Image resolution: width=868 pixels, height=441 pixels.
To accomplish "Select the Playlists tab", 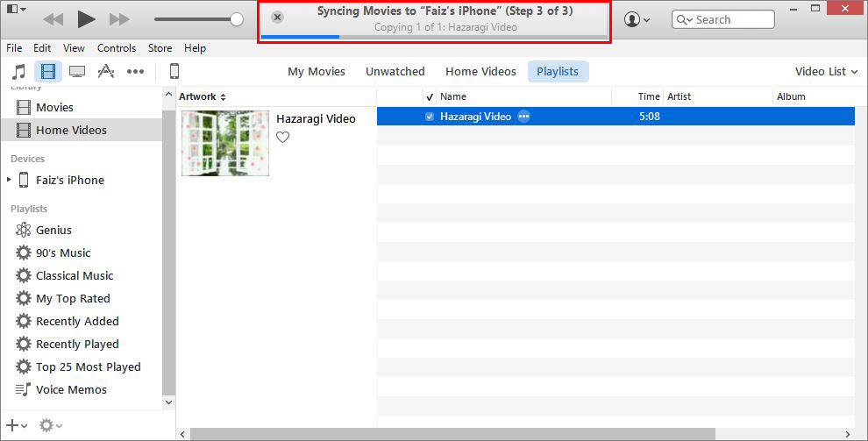I will pyautogui.click(x=558, y=71).
